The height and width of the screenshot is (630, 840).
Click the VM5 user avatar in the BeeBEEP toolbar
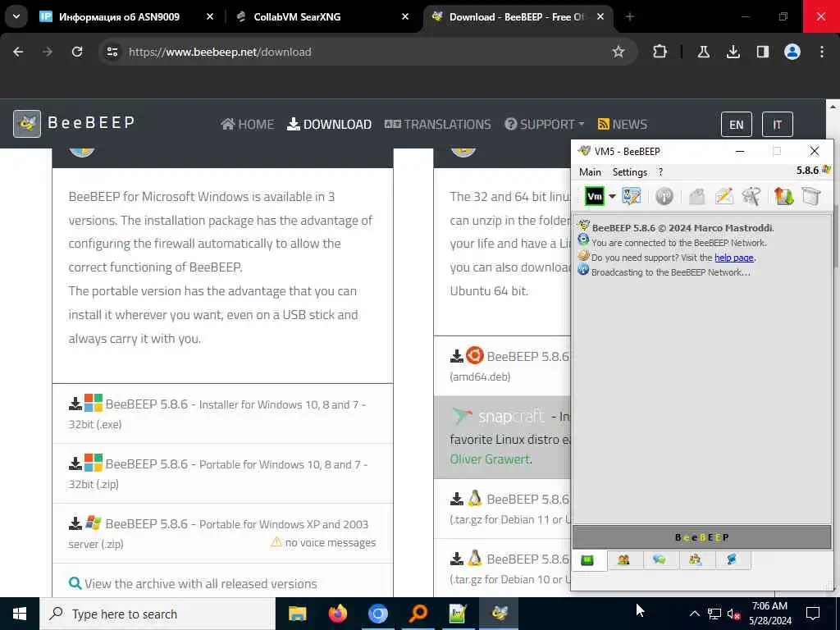point(594,197)
